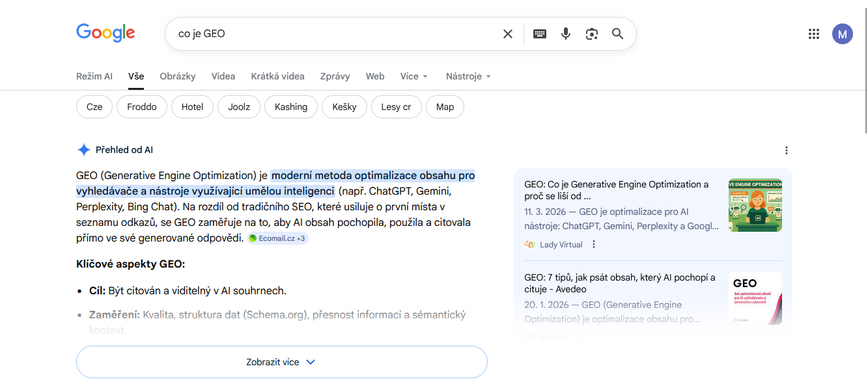Start voice search with microphone icon
The image size is (868, 388).
pyautogui.click(x=566, y=34)
